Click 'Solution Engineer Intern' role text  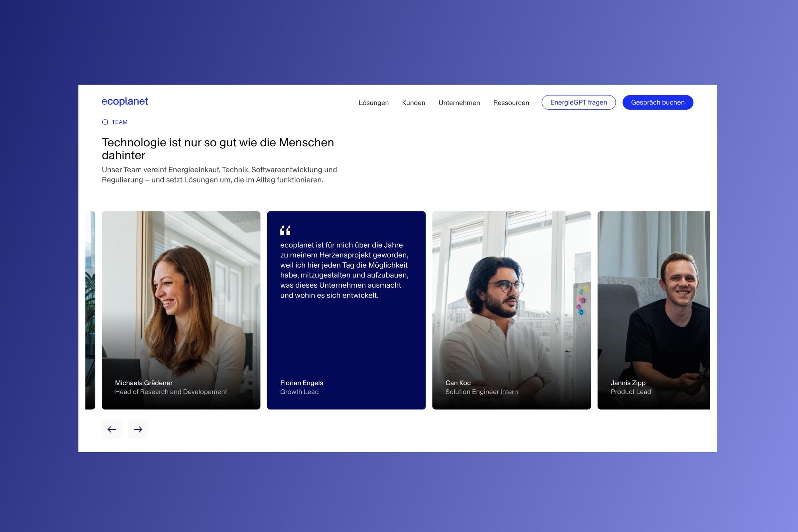(481, 392)
